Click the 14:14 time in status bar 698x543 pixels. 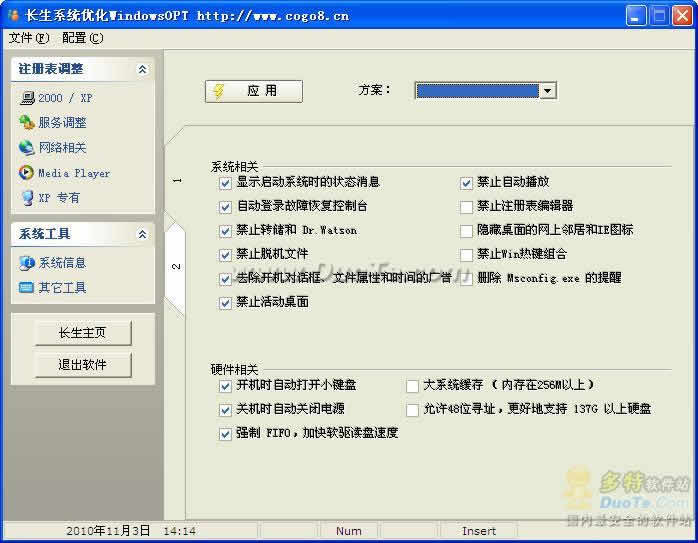[x=179, y=531]
